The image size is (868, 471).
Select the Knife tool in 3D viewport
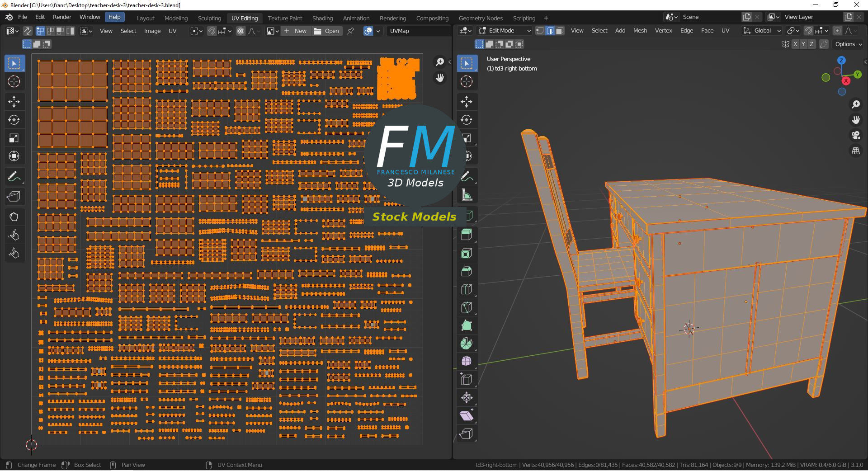[x=467, y=307]
